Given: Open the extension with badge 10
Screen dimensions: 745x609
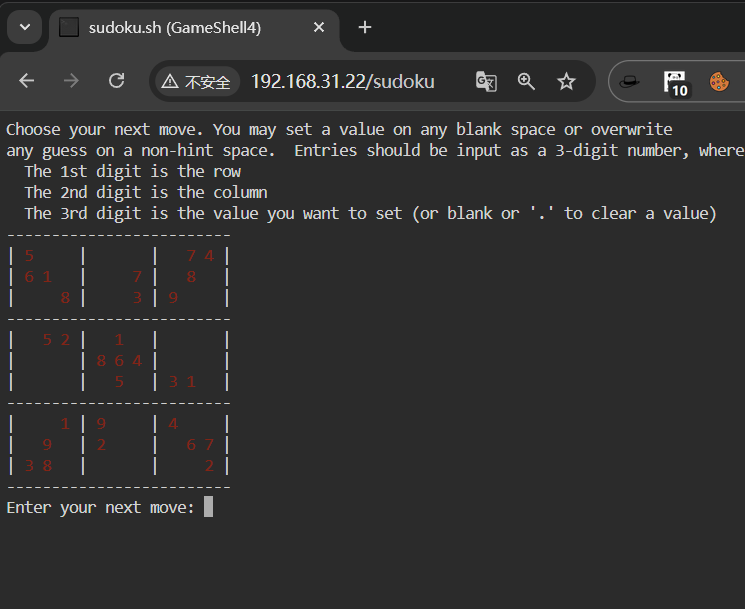Looking at the screenshot, I should coord(675,82).
